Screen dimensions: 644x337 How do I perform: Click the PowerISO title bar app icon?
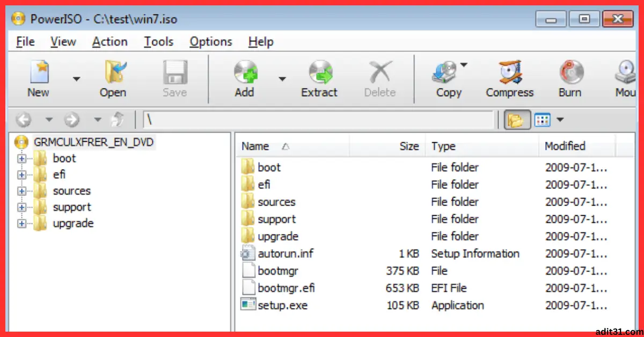(x=18, y=20)
